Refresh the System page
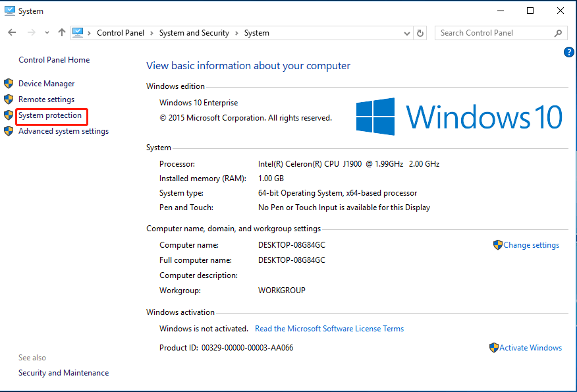Image resolution: width=577 pixels, height=392 pixels. [x=421, y=33]
